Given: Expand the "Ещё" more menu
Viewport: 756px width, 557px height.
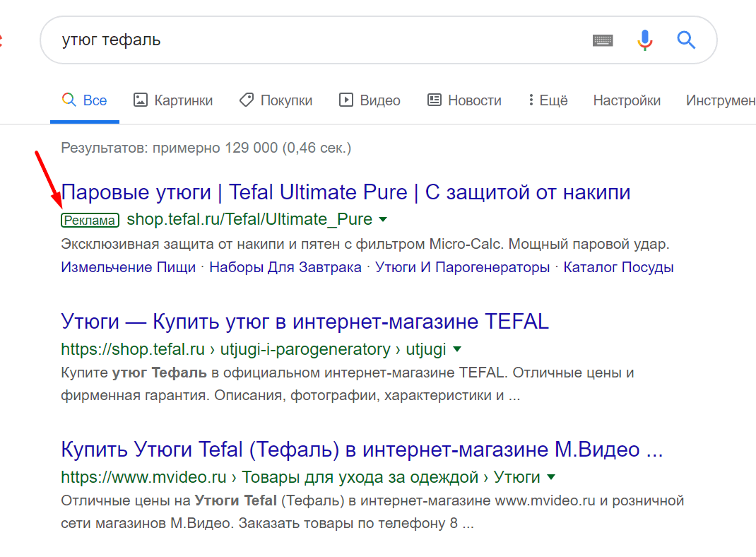Looking at the screenshot, I should click(x=548, y=100).
